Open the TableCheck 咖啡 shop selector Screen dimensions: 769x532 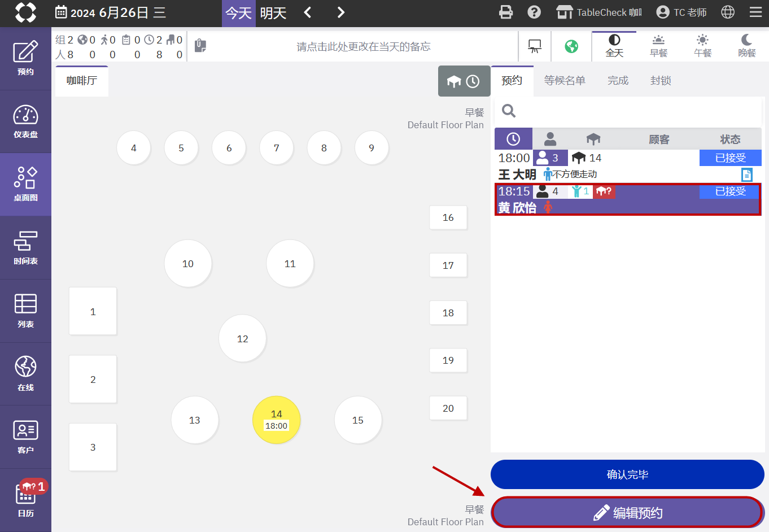tap(598, 12)
